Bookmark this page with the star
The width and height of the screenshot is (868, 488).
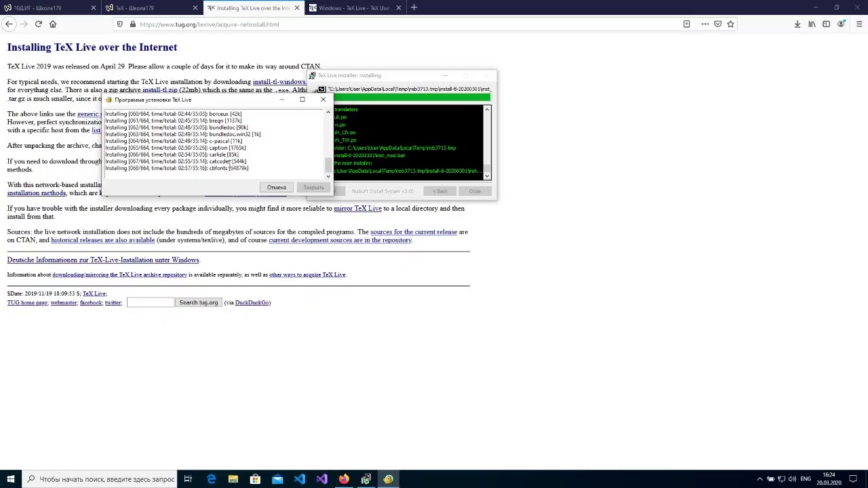(x=730, y=24)
